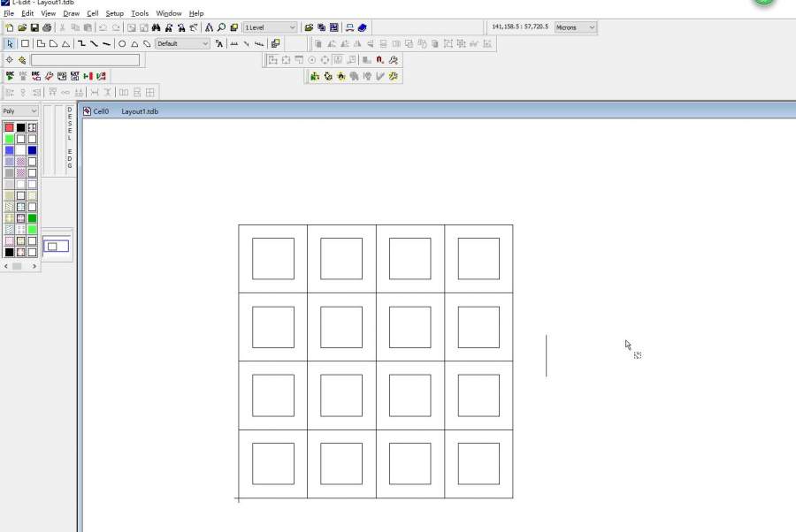Select the torus tool

147,43
